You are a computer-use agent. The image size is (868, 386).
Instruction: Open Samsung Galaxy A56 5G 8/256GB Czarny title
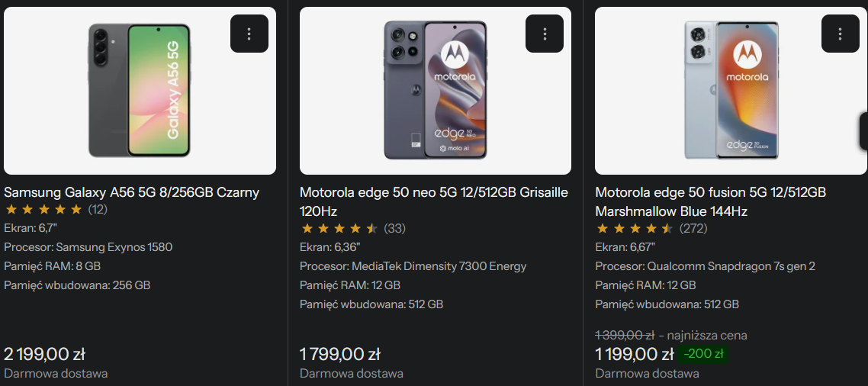[x=131, y=192]
